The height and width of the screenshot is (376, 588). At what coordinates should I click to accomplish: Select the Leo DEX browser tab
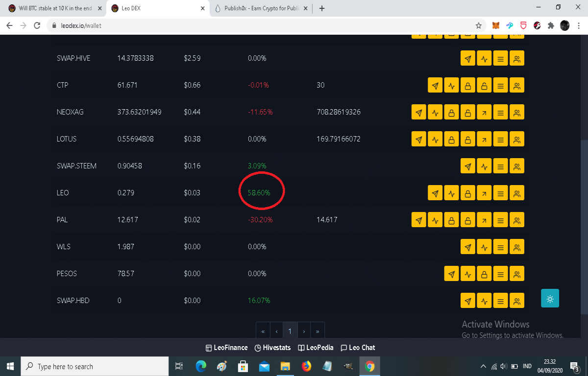[x=158, y=8]
